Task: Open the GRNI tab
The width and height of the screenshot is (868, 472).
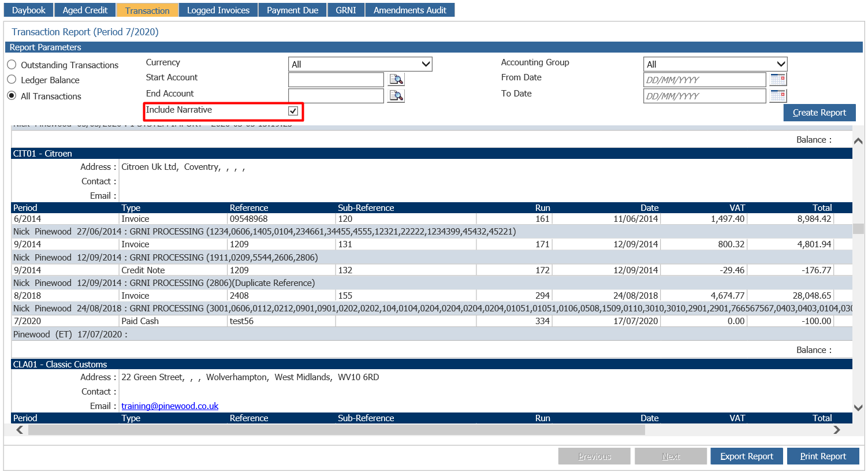Action: pyautogui.click(x=345, y=9)
